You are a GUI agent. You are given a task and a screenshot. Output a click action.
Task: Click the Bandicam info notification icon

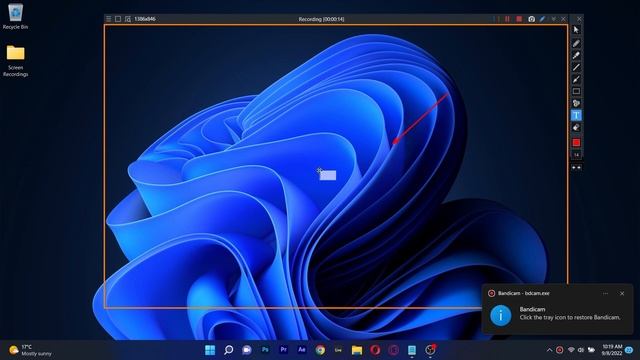(x=500, y=315)
